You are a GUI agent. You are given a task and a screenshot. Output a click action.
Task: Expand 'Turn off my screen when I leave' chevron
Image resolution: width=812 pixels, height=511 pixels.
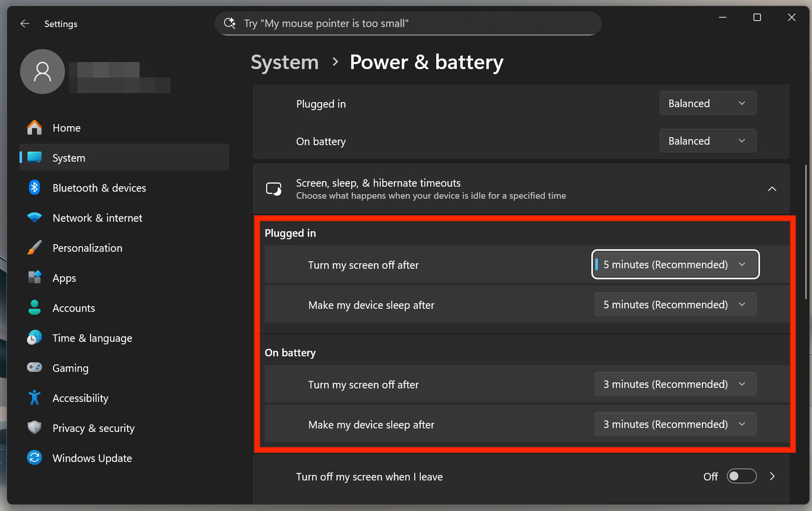tap(772, 476)
